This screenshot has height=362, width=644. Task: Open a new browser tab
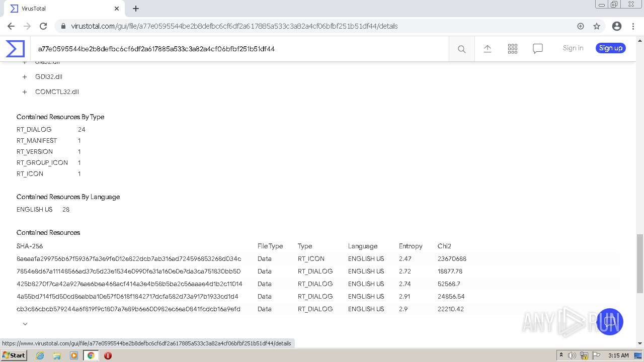coord(136,9)
